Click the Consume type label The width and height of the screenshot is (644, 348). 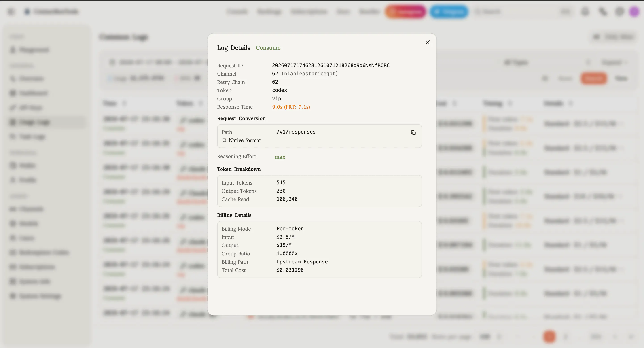click(268, 47)
